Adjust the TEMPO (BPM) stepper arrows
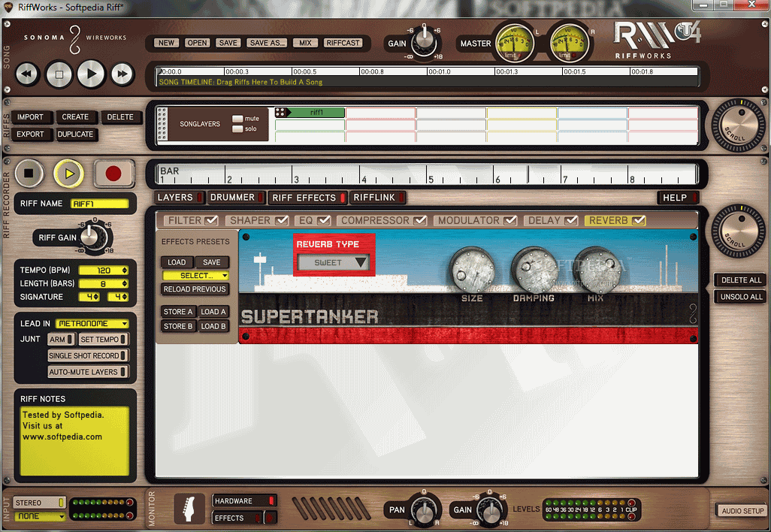The height and width of the screenshot is (532, 771). (125, 271)
